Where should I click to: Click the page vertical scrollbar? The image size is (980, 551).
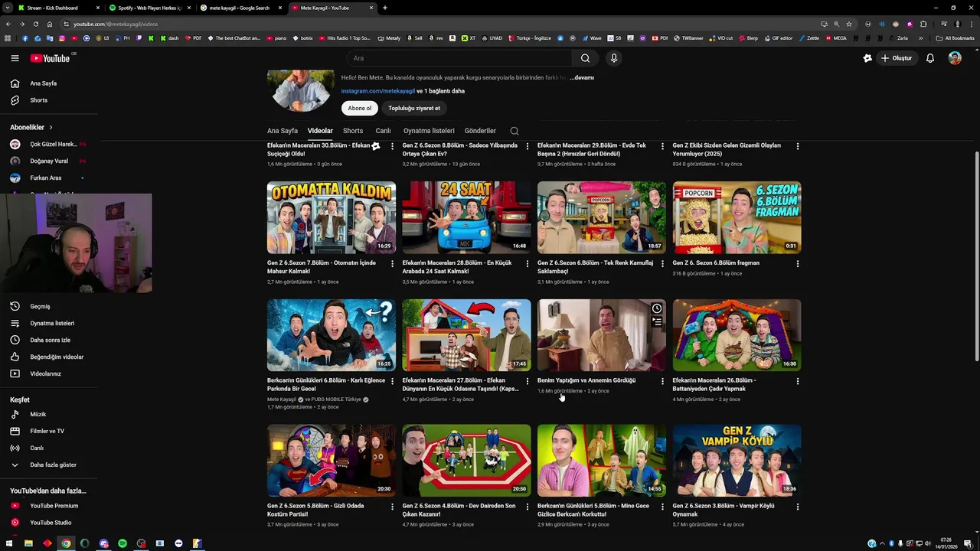coord(976,256)
